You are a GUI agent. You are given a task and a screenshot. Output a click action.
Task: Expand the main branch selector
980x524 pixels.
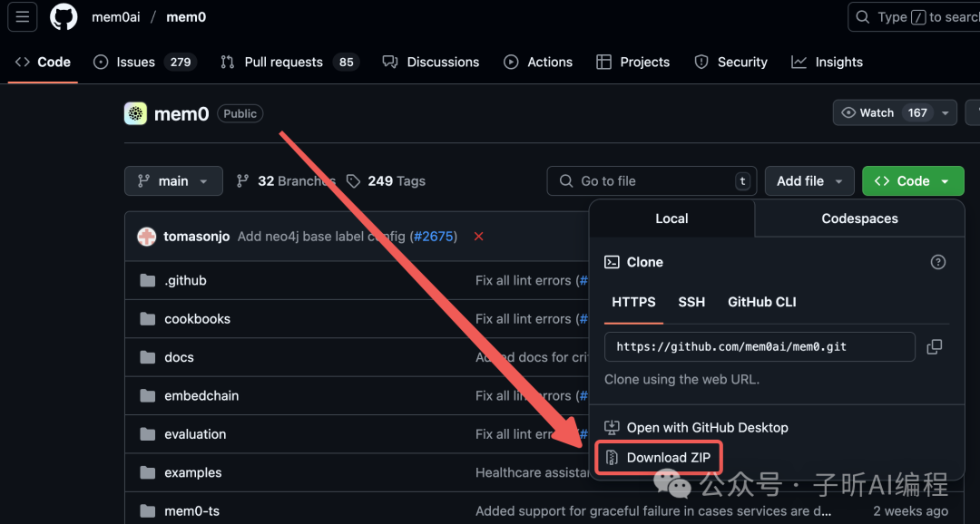(172, 181)
